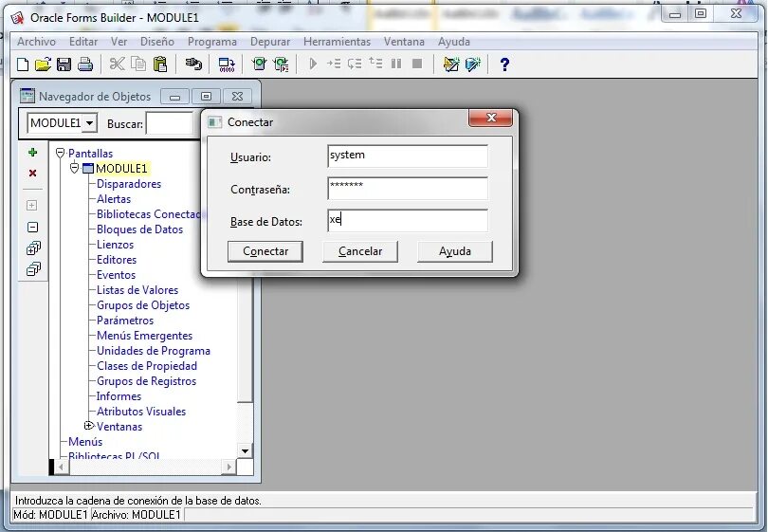Open the Ventana menu
The width and height of the screenshot is (768, 532).
click(404, 42)
